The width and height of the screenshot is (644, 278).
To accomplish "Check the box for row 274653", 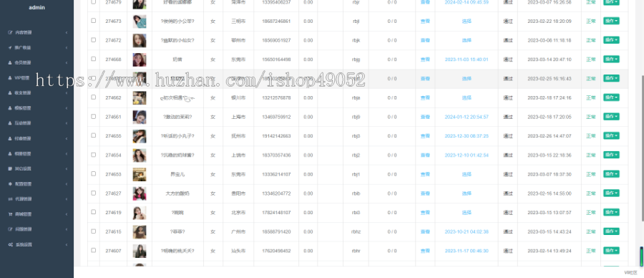I will point(94,173).
